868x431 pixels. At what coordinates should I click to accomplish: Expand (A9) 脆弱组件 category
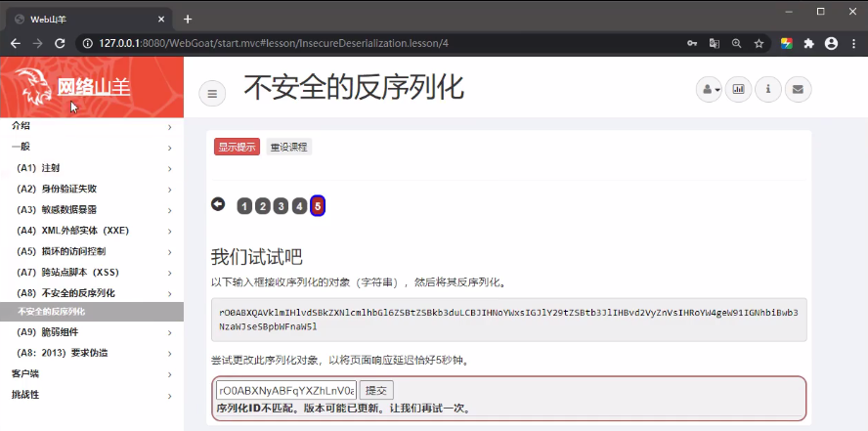92,332
